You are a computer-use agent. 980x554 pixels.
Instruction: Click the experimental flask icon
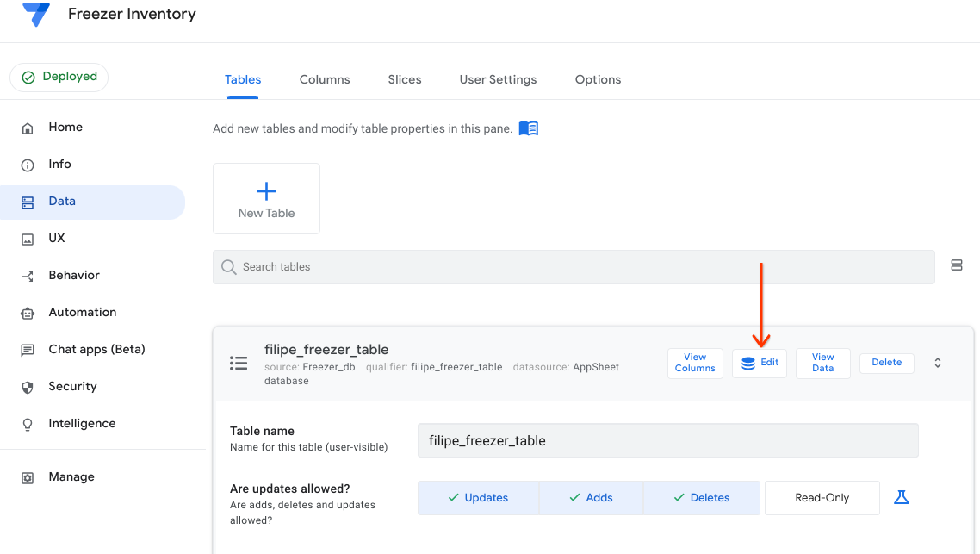902,497
